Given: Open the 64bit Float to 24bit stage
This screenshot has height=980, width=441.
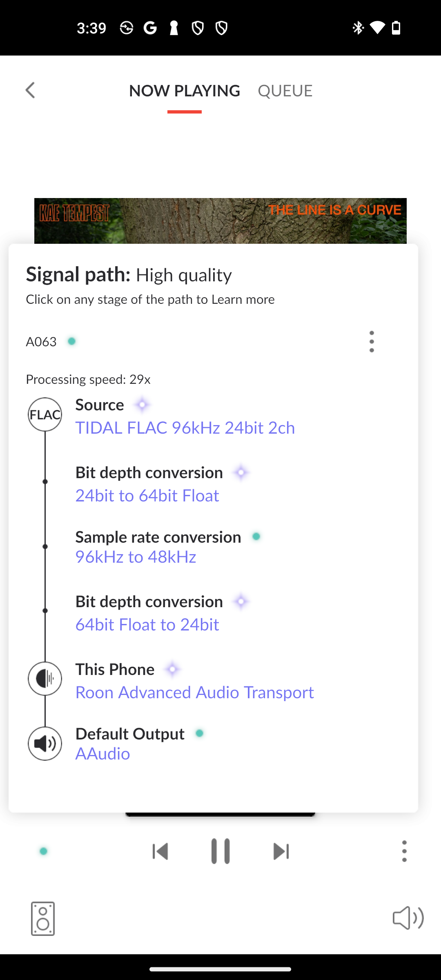Looking at the screenshot, I should 147,624.
